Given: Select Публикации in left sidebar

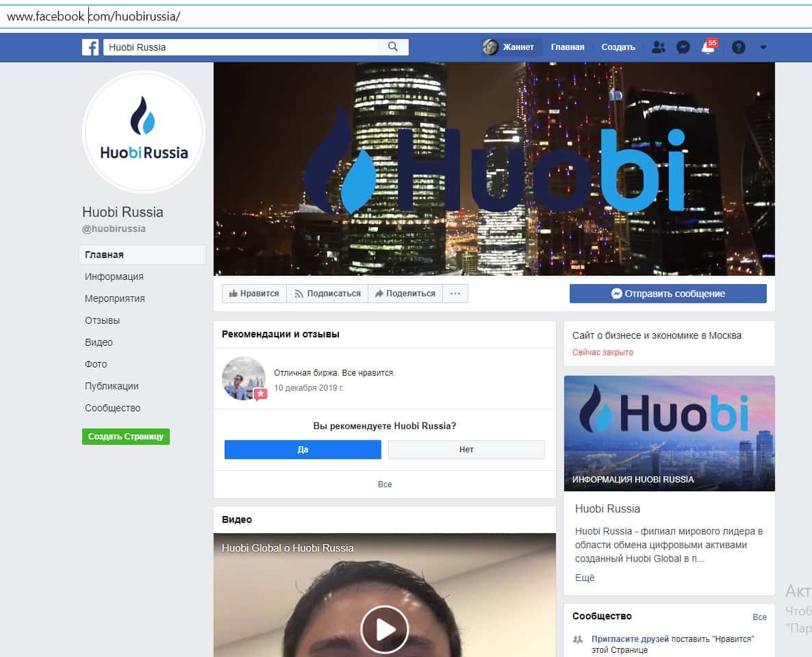Looking at the screenshot, I should [112, 386].
